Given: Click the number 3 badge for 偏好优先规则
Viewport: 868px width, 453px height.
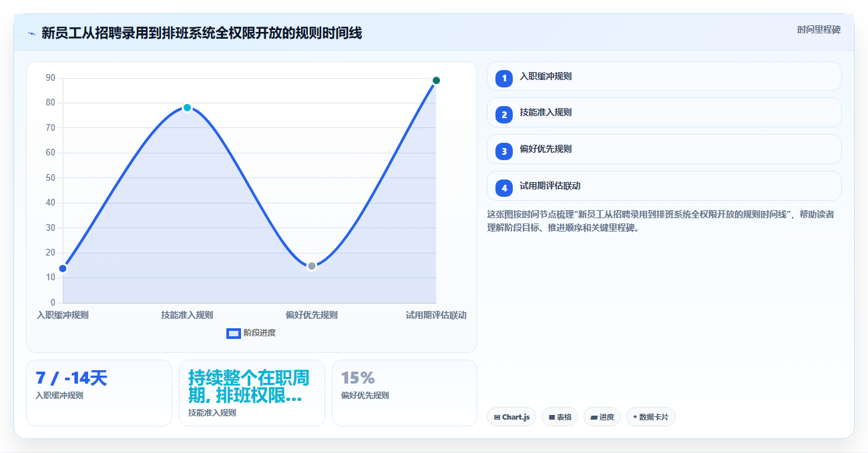Looking at the screenshot, I should (504, 151).
